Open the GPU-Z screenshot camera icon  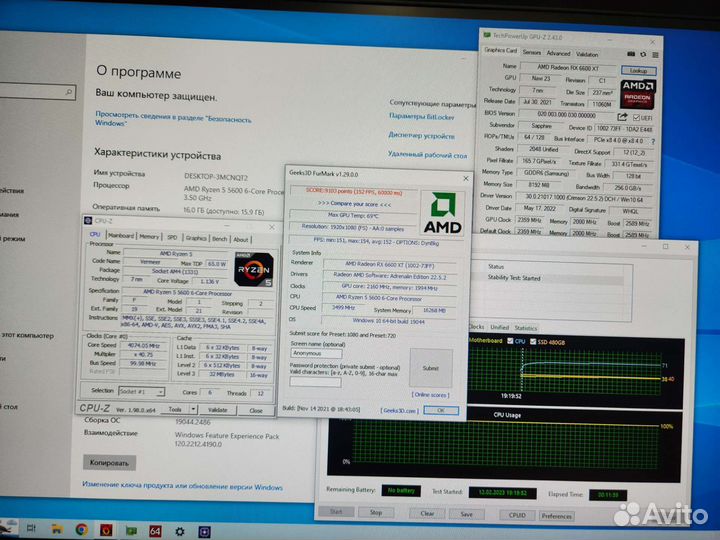631,54
